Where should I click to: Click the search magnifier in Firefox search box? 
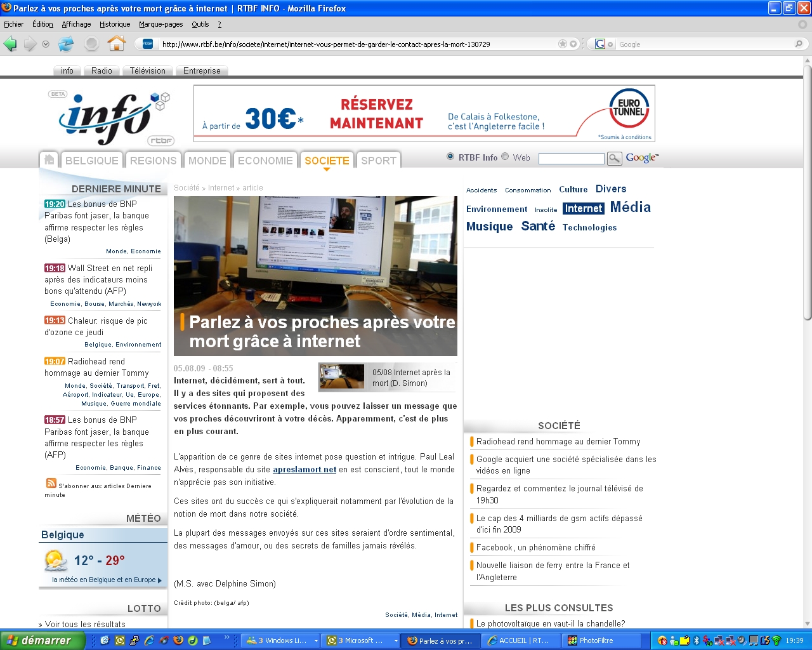coord(799,44)
